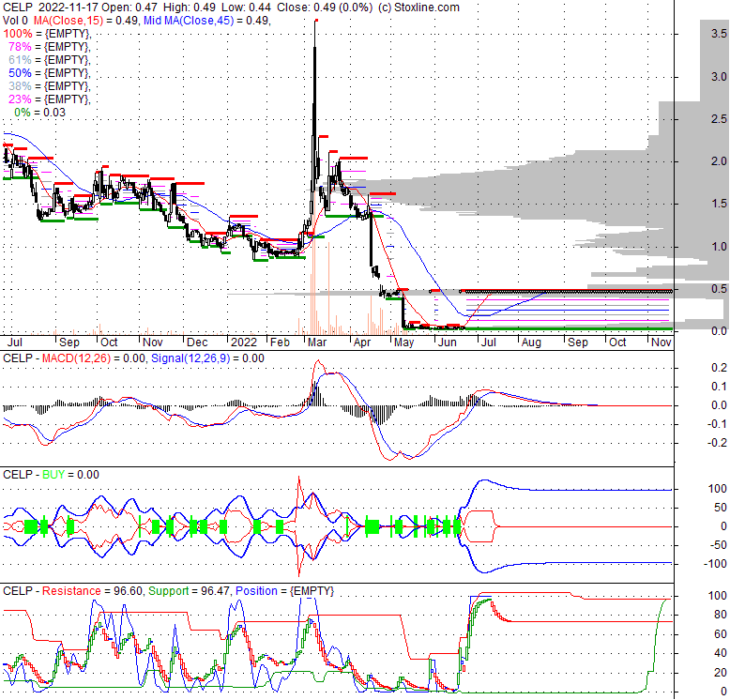Click the Close: 0.49 (0.0%) value
The image size is (730, 700).
[325, 8]
